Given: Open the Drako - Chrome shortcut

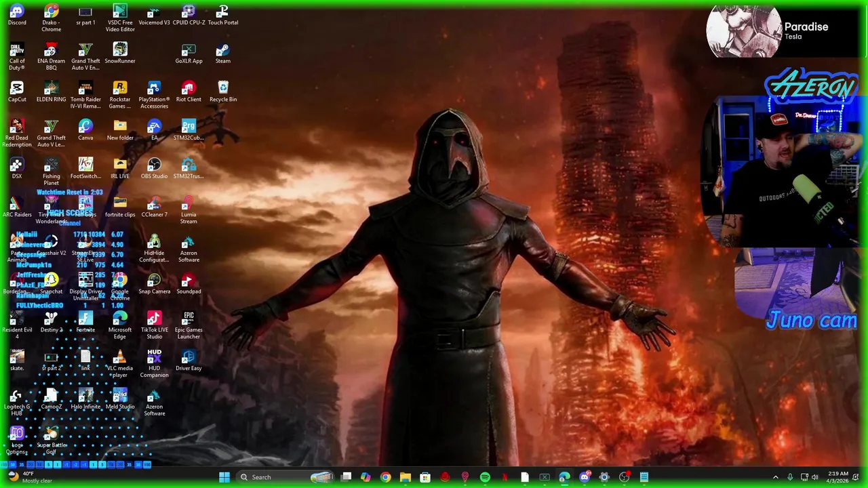Looking at the screenshot, I should [x=51, y=18].
